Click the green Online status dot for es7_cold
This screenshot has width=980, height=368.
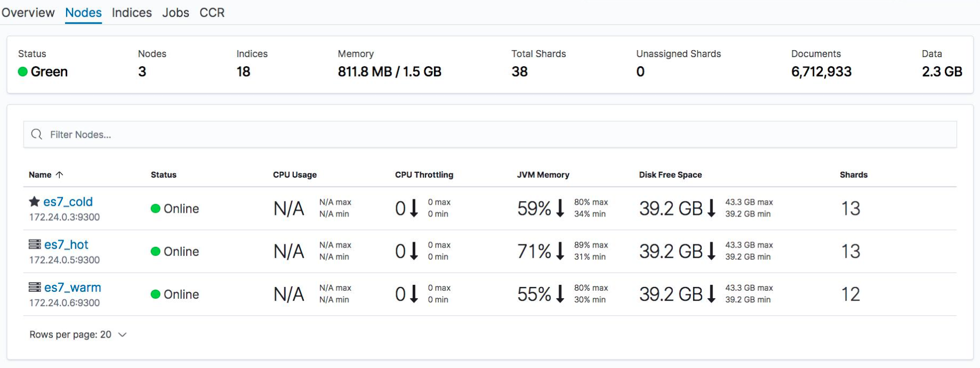pos(156,209)
